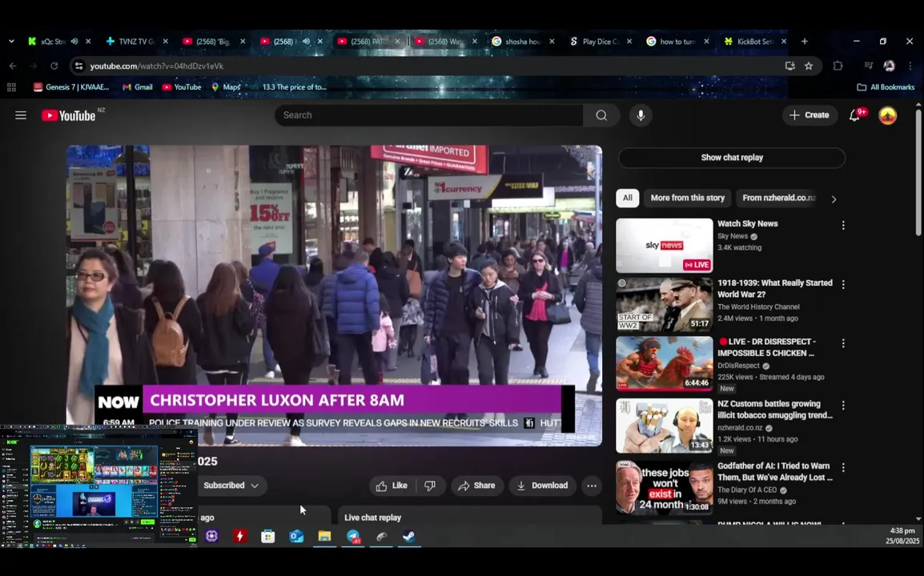This screenshot has height=576, width=924.
Task: Submit the search with the magnifier icon
Action: [601, 115]
